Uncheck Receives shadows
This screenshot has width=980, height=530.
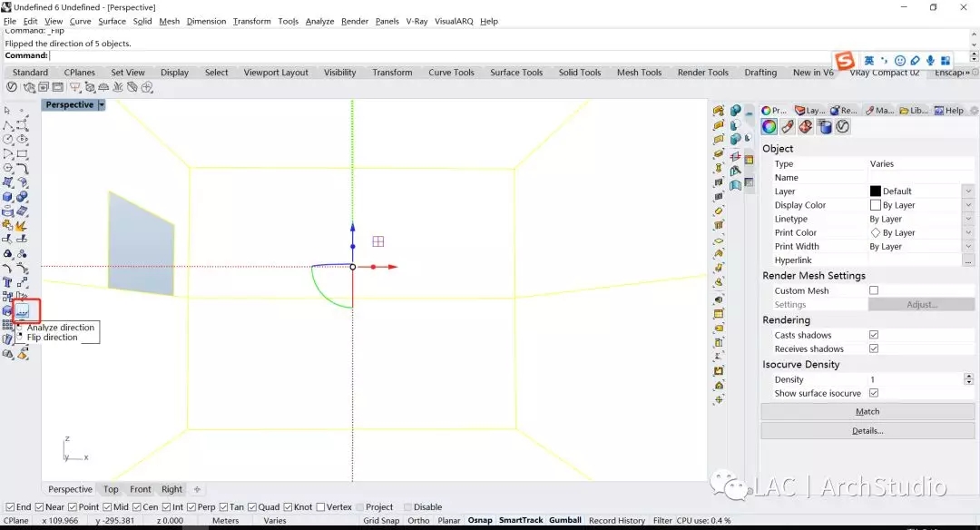(874, 348)
